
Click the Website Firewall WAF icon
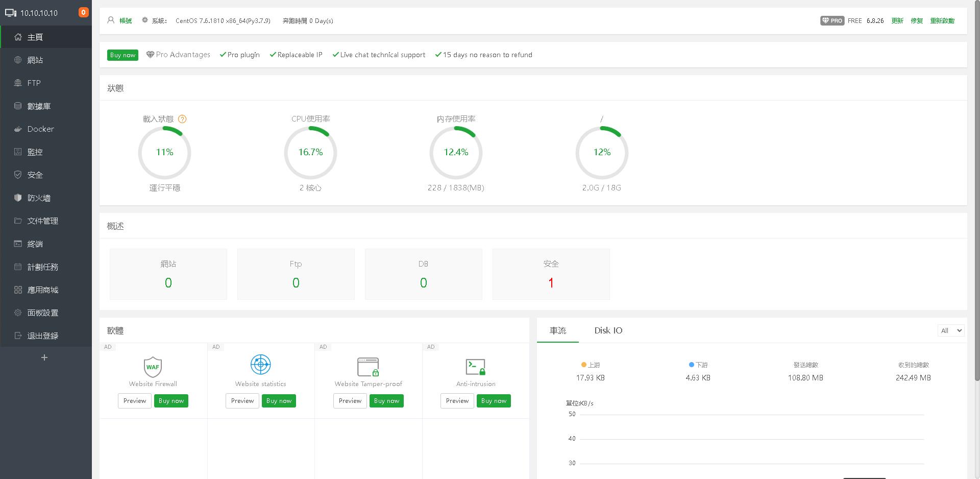(153, 366)
